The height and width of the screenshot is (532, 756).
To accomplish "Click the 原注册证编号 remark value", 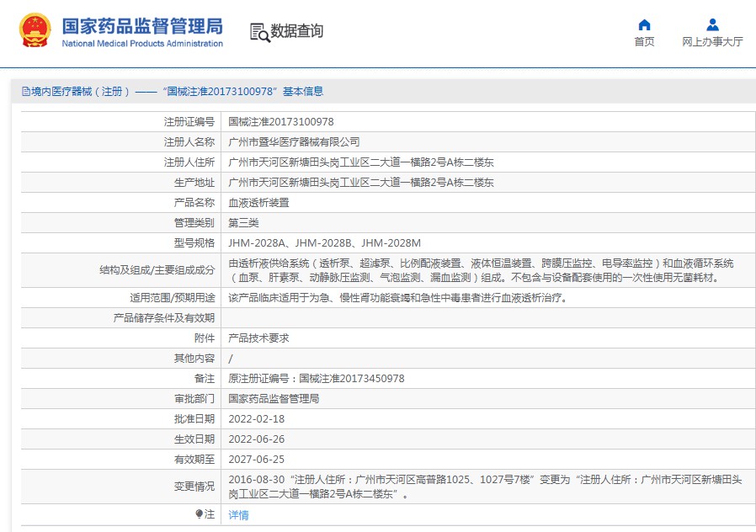I will click(317, 379).
